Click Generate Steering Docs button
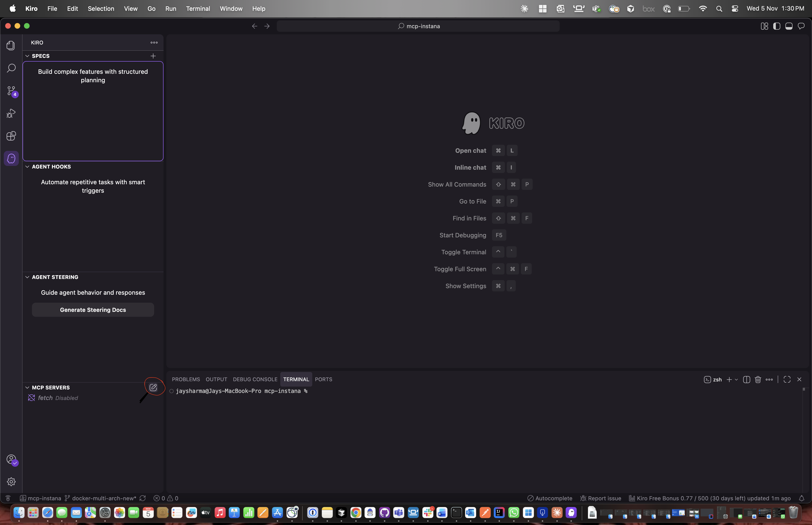The image size is (812, 525). point(93,310)
